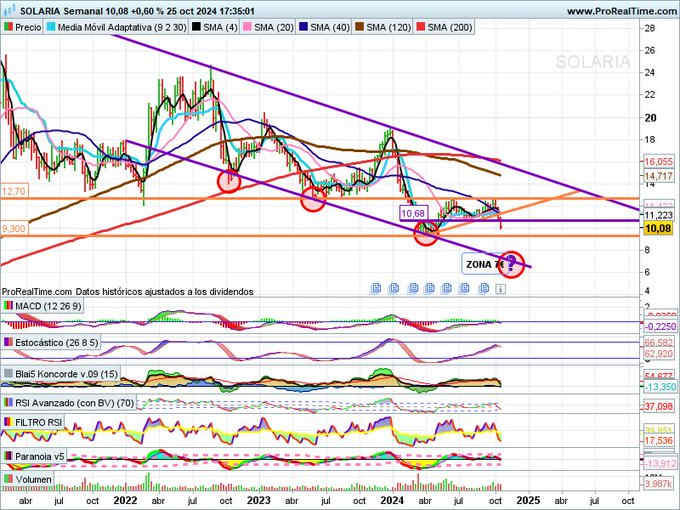Click the 20 mark on the price axis
680x510 pixels.
pos(651,118)
